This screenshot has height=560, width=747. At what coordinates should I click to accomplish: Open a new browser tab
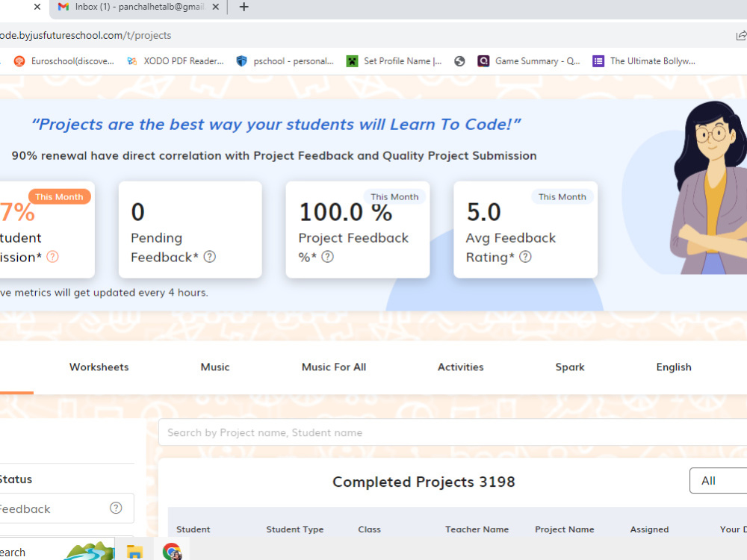coord(244,7)
